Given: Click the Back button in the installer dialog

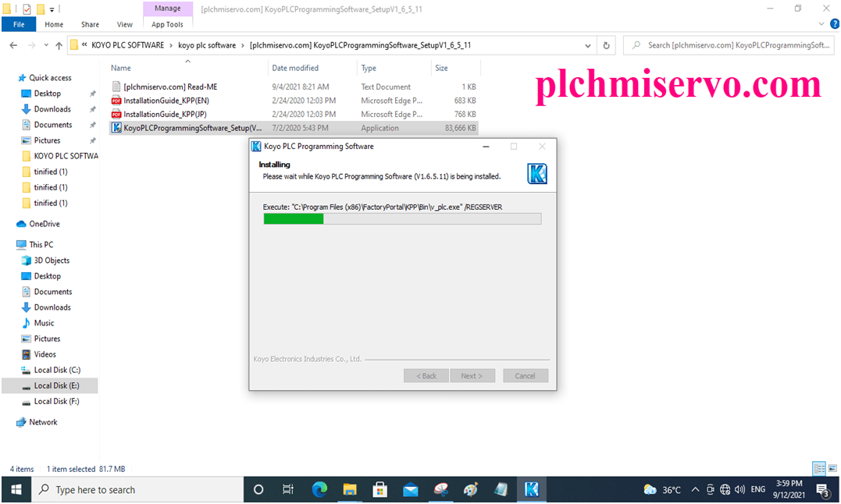Looking at the screenshot, I should (426, 375).
